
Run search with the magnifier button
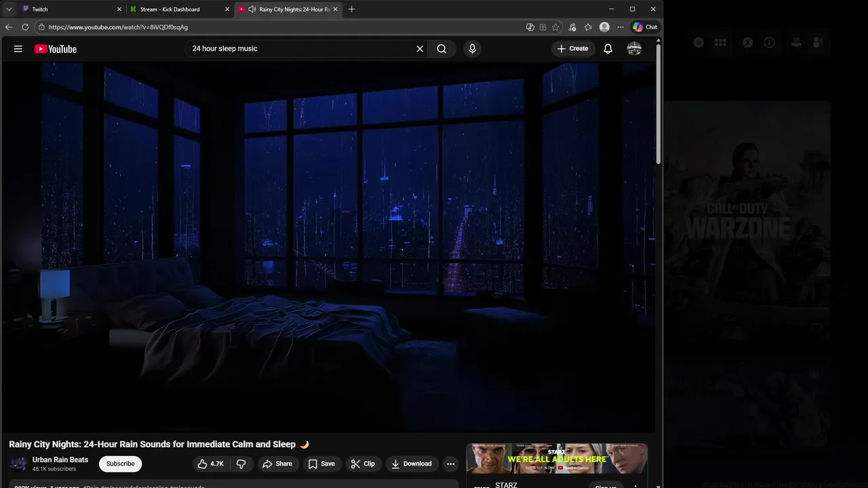click(441, 49)
